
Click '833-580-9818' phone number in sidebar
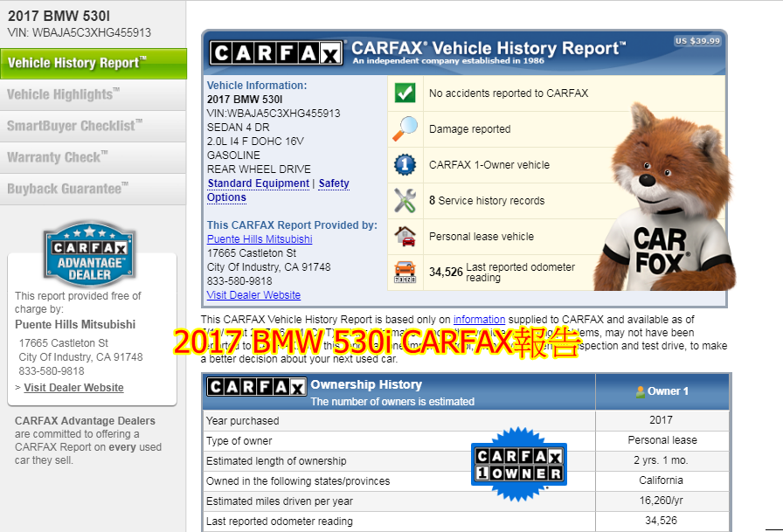(52, 371)
